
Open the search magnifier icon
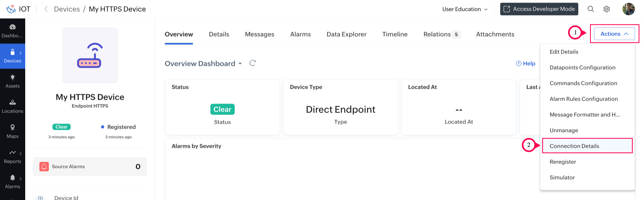coord(590,9)
